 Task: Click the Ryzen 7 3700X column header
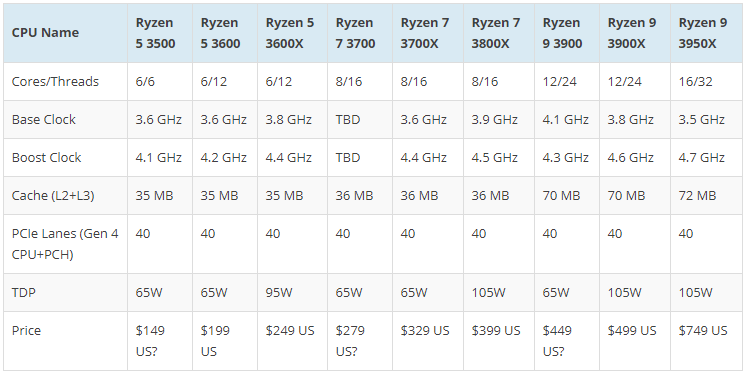click(428, 33)
